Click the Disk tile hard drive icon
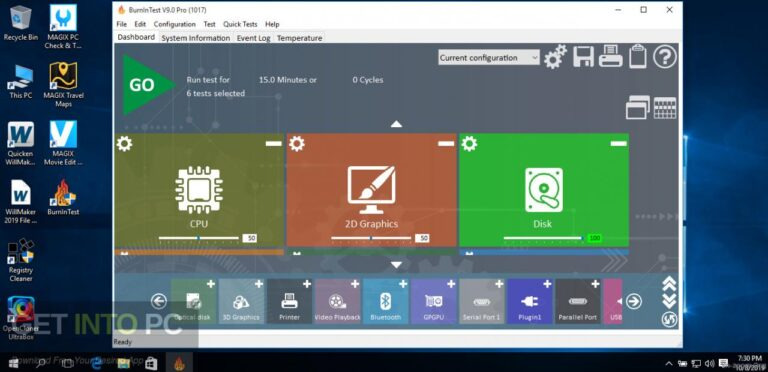768x372 pixels. click(x=544, y=189)
